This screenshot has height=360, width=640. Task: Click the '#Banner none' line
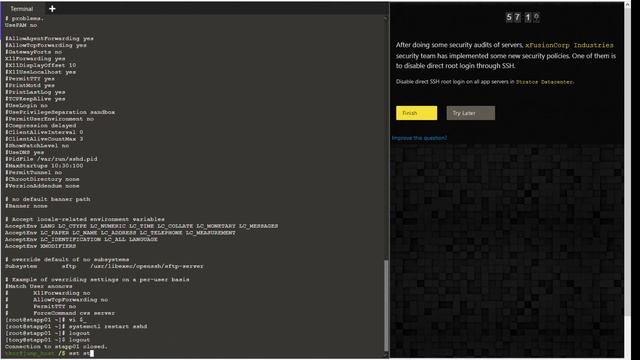26,206
